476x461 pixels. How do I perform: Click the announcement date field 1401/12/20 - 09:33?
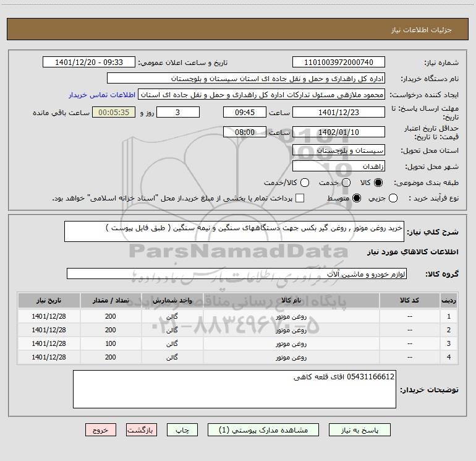pos(89,62)
